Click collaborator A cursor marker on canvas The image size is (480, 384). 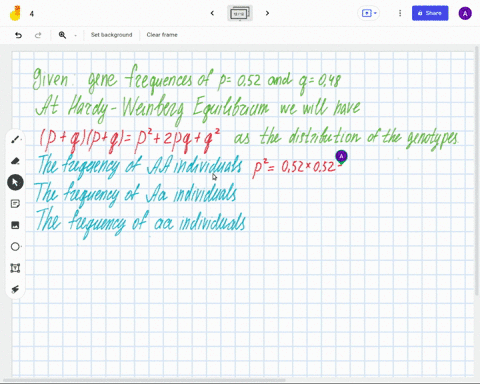pos(341,156)
